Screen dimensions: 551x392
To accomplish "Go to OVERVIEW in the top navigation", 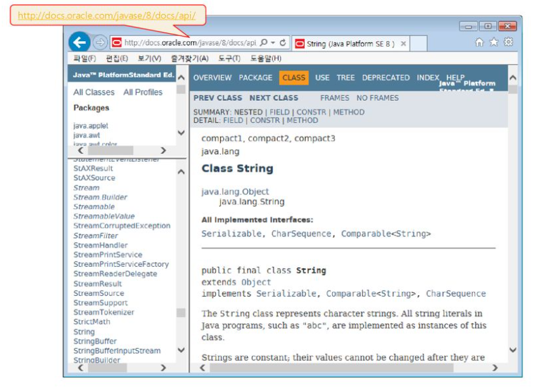I will point(213,78).
